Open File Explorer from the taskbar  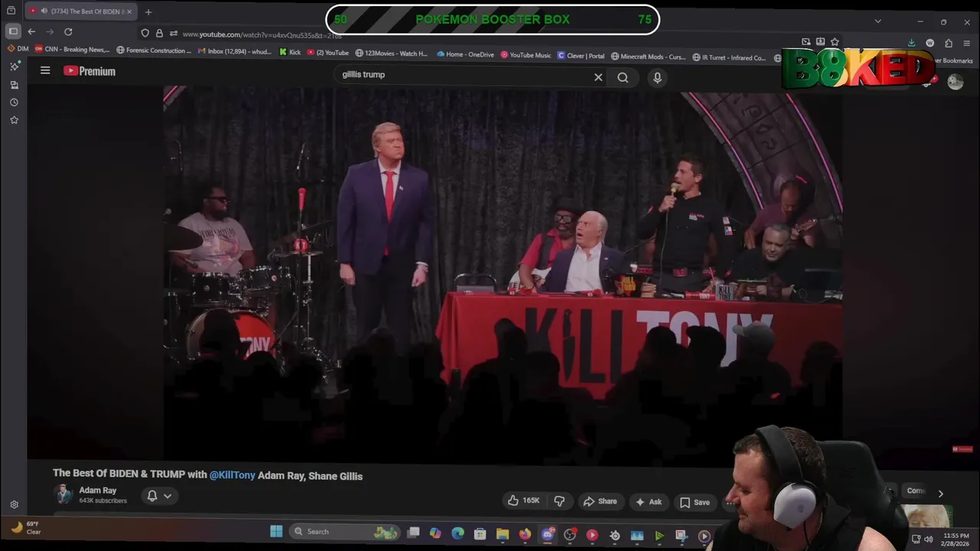click(x=502, y=534)
